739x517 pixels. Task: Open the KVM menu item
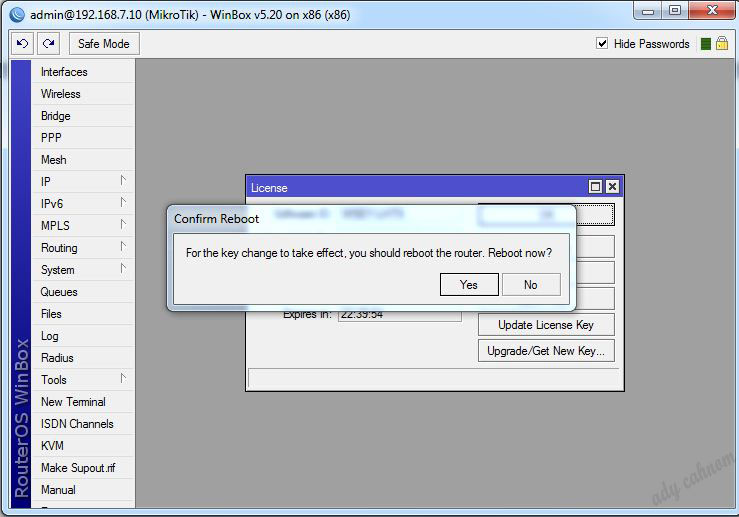(83, 446)
